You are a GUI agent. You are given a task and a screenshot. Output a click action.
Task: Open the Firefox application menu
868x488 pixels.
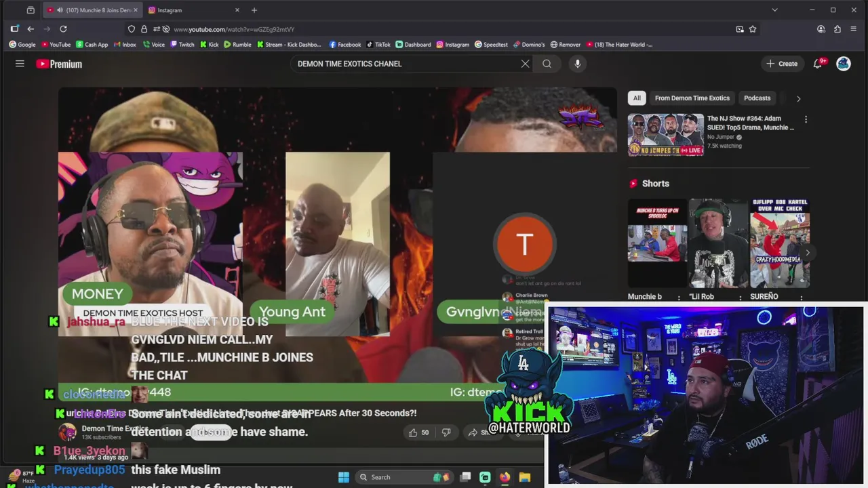point(854,29)
